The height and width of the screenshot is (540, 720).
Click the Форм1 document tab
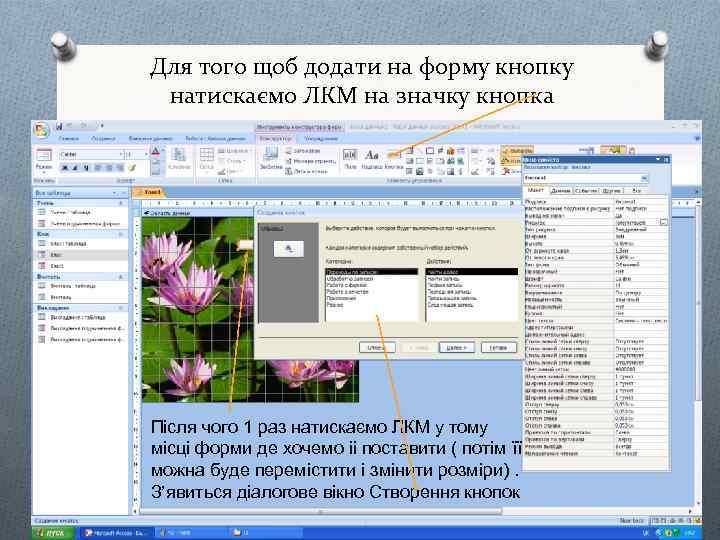pos(149,192)
